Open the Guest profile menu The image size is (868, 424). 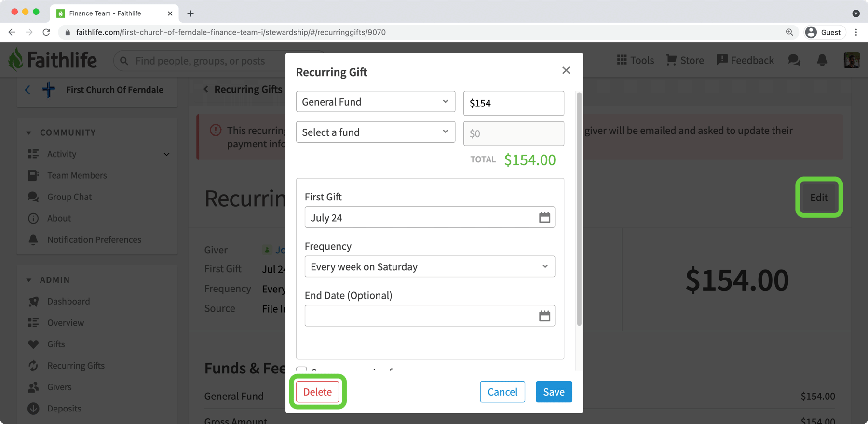(x=825, y=32)
